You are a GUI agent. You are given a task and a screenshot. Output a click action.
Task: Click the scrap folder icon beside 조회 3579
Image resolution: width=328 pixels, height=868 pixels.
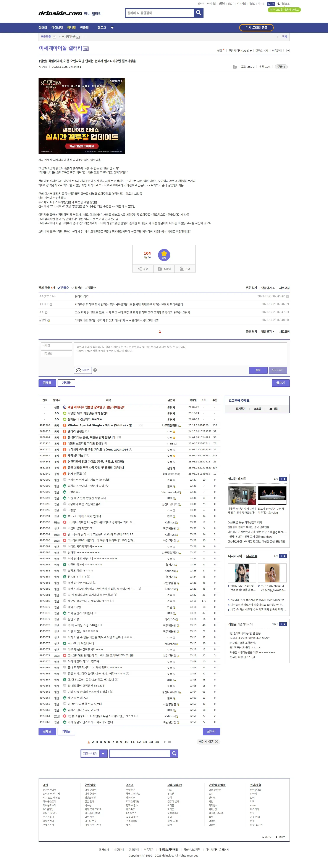[234, 67]
